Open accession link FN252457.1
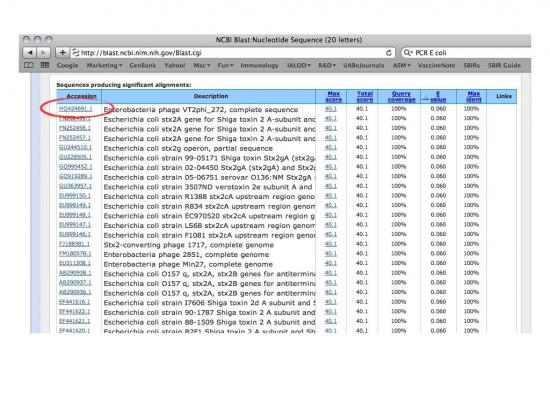 point(75,138)
